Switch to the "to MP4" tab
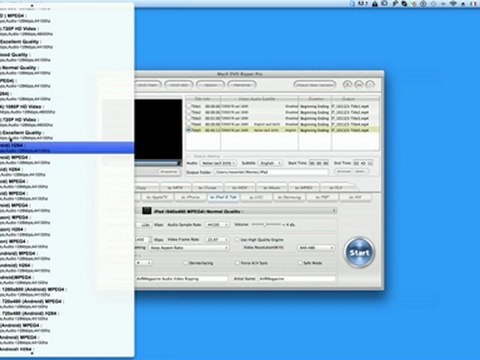Viewport: 480px width, 360px height. click(x=175, y=188)
